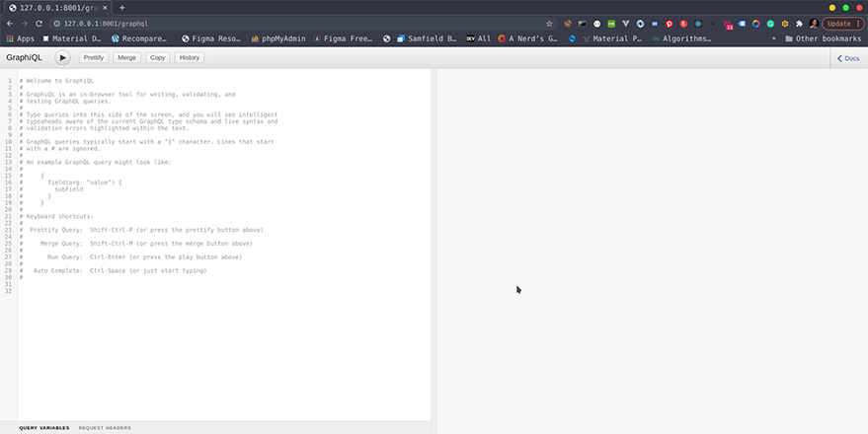The width and height of the screenshot is (868, 434).
Task: Click the React devtools extension icon
Action: coord(698,24)
